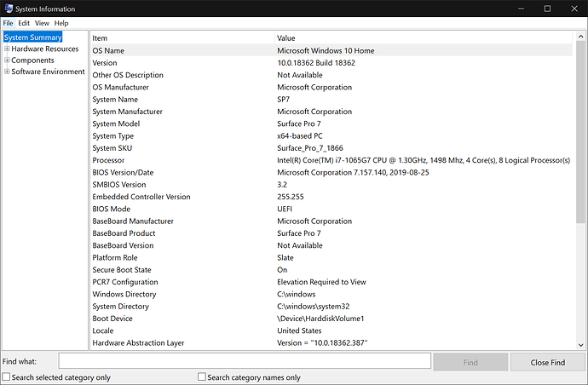Open the File menu
Screen dimensions: 588x385
pos(8,23)
